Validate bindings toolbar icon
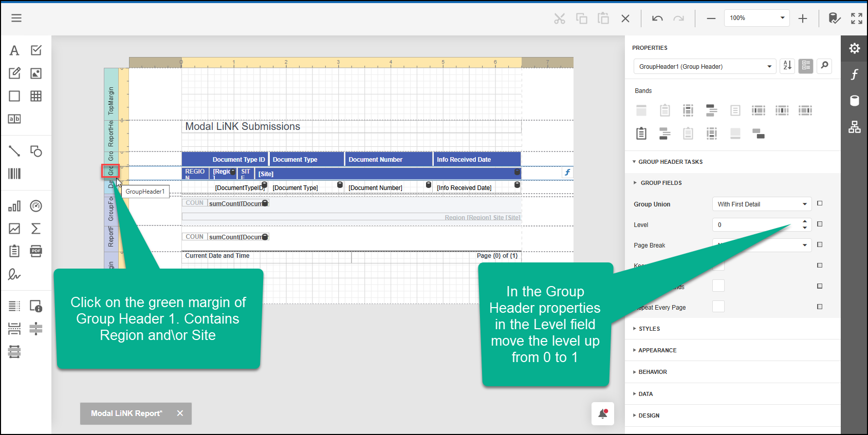 [x=835, y=18]
